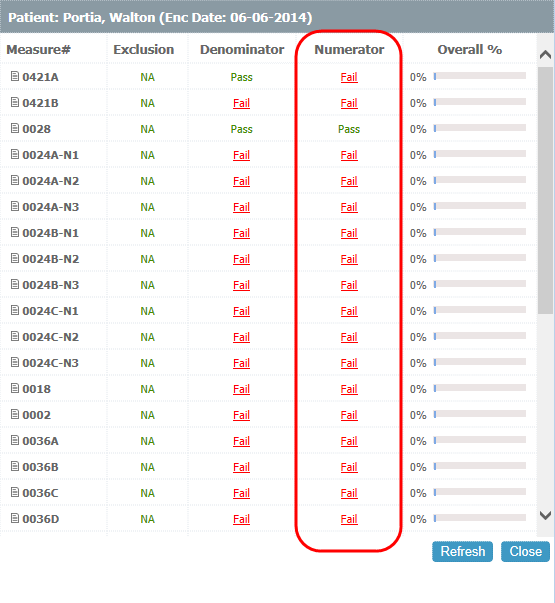Click the document icon beside measure 0421A
The width and height of the screenshot is (555, 603).
tap(15, 76)
